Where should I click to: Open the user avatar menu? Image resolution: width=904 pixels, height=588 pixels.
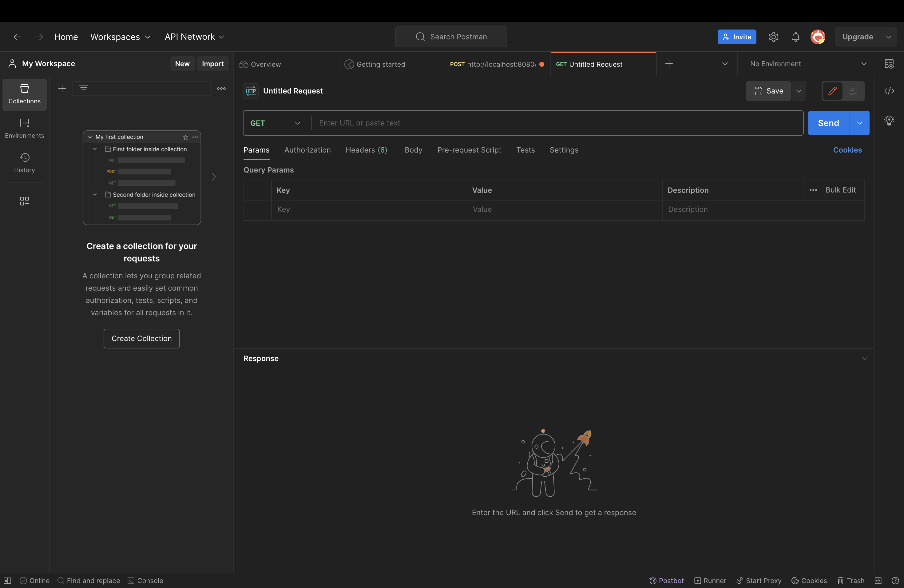coord(818,37)
